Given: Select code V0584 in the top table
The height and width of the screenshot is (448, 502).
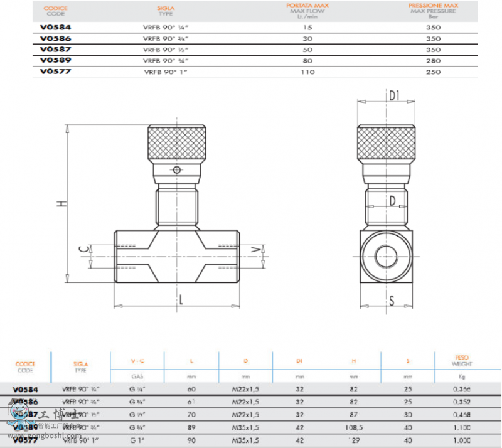Looking at the screenshot, I should pos(55,28).
